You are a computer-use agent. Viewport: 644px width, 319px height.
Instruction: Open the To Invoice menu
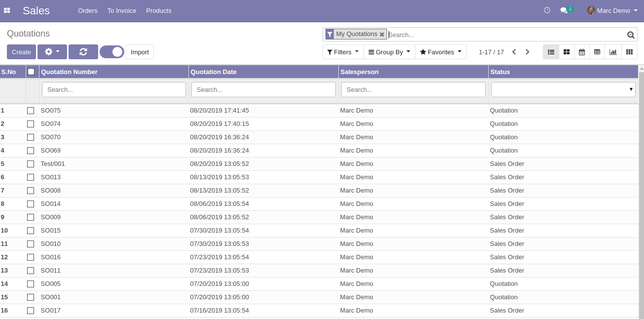pyautogui.click(x=122, y=10)
